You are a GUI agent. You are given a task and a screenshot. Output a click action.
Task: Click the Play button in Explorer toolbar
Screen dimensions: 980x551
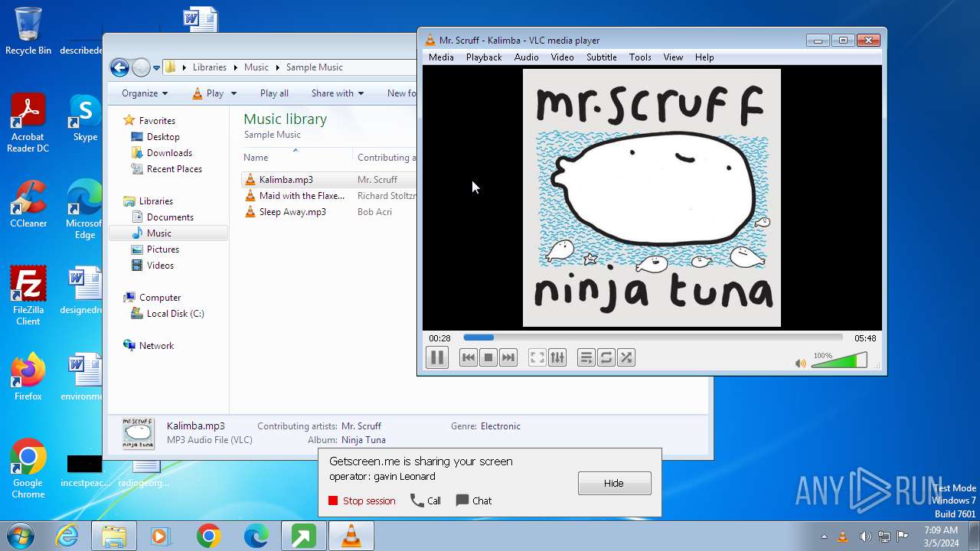[x=207, y=93]
